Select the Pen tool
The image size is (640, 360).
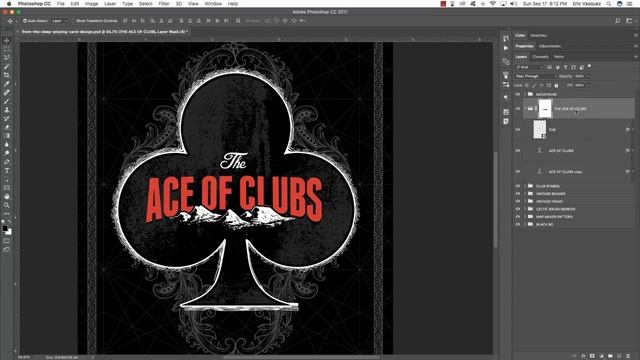pyautogui.click(x=7, y=162)
